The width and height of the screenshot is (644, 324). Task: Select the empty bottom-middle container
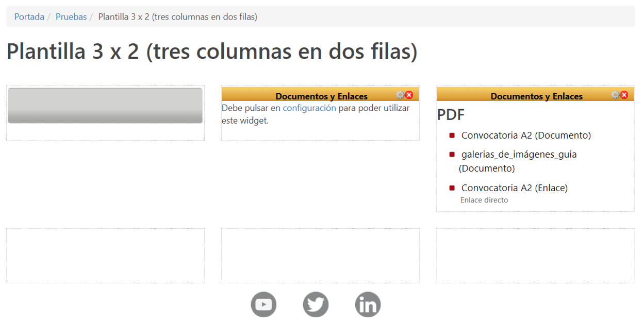pos(320,255)
